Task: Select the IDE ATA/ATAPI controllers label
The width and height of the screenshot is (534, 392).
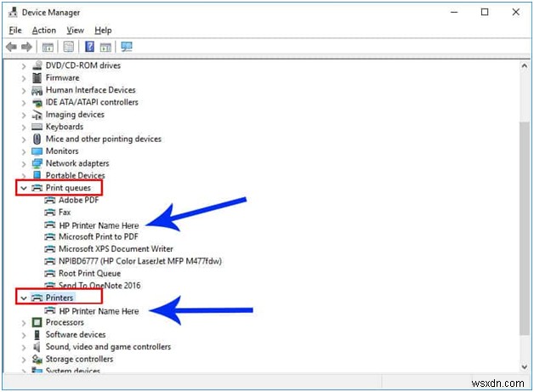Action: tap(92, 102)
